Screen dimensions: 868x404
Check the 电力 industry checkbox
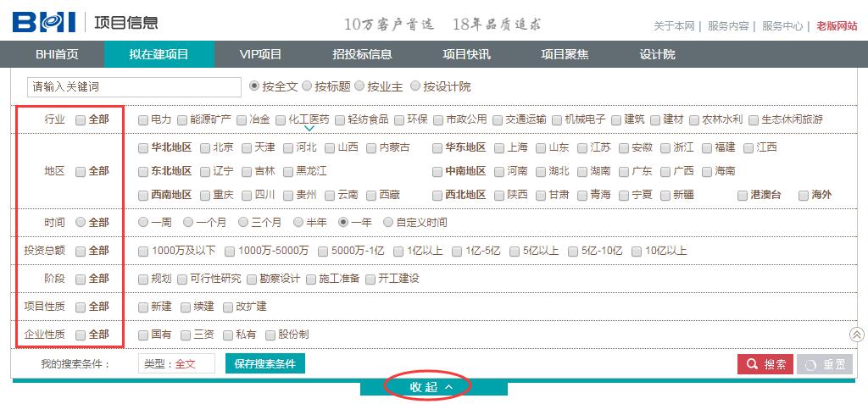[x=143, y=119]
